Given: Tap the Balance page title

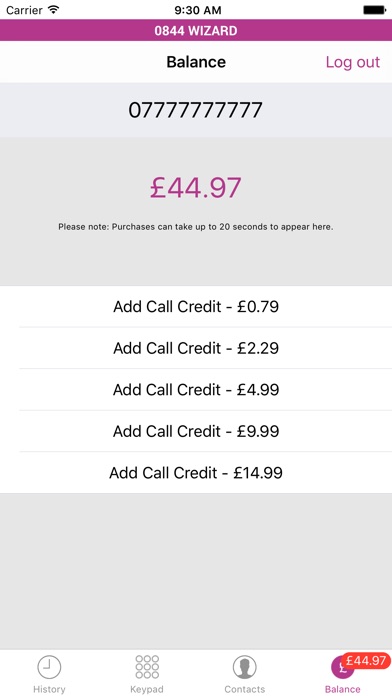Looking at the screenshot, I should [x=196, y=62].
